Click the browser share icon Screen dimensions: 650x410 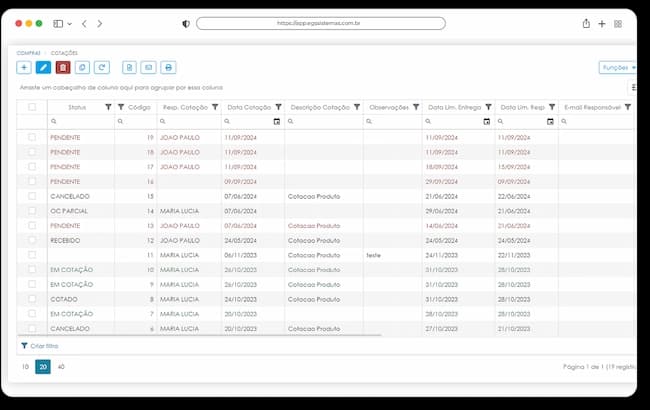pyautogui.click(x=586, y=24)
